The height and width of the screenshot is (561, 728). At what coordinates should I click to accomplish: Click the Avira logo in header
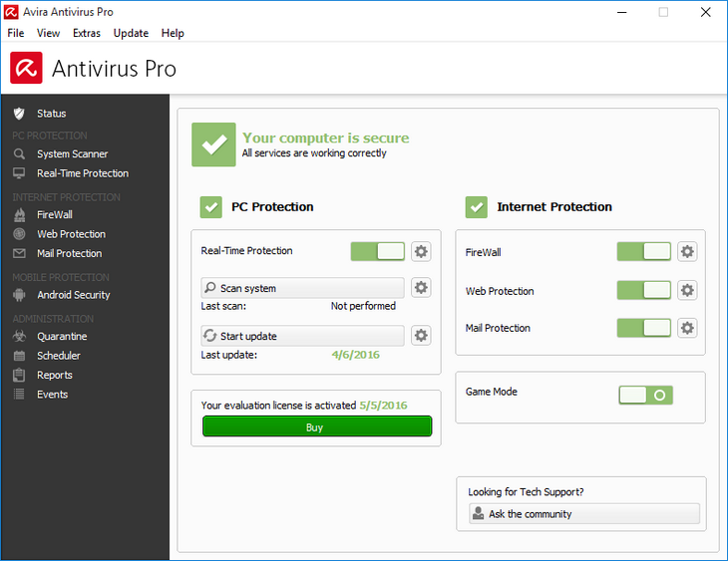click(26, 69)
